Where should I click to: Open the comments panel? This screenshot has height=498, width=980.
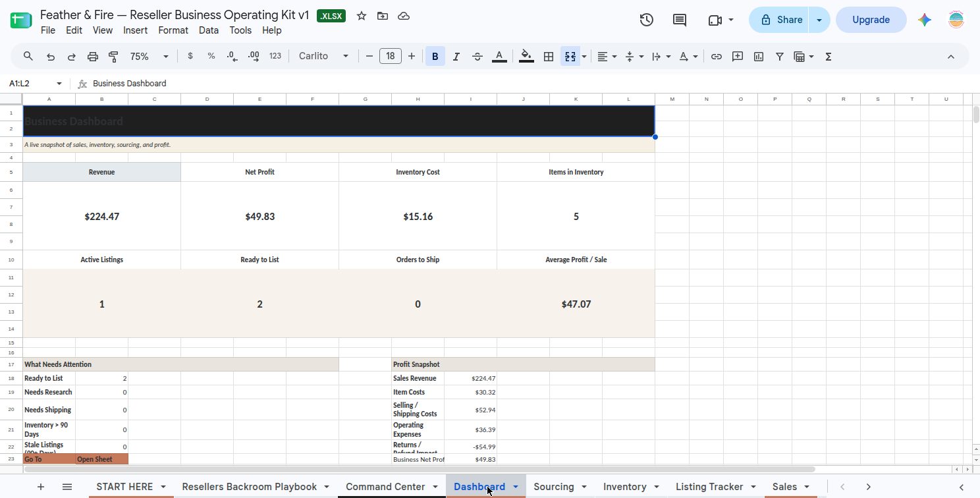pos(680,20)
